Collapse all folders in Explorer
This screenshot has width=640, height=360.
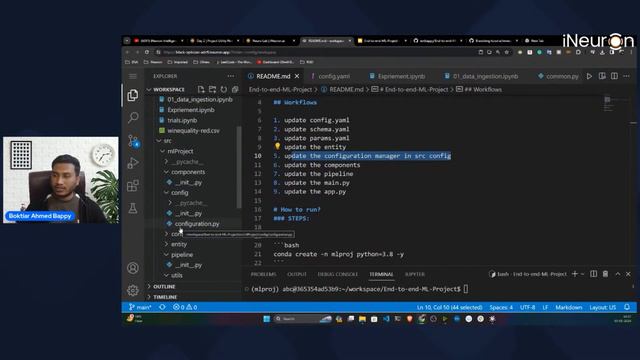[x=235, y=89]
